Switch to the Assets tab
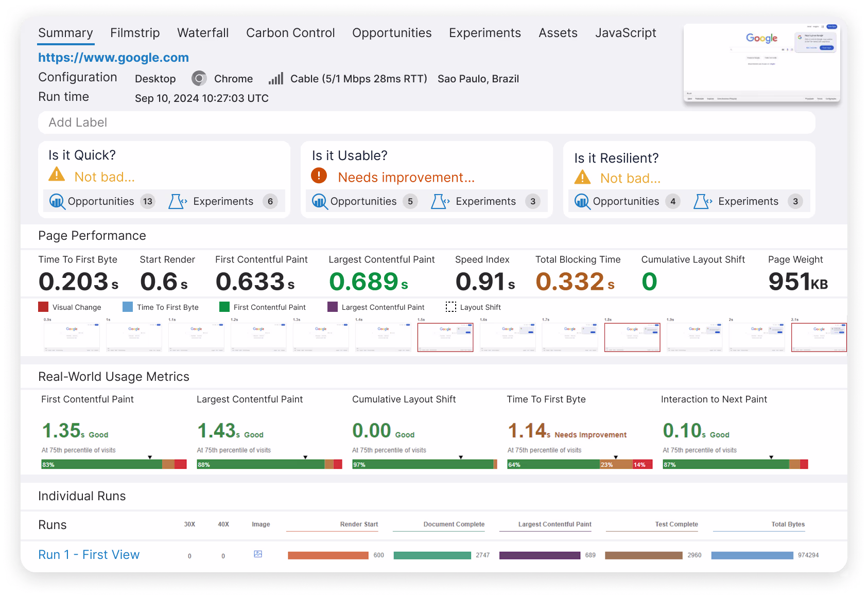868x597 pixels. tap(558, 33)
